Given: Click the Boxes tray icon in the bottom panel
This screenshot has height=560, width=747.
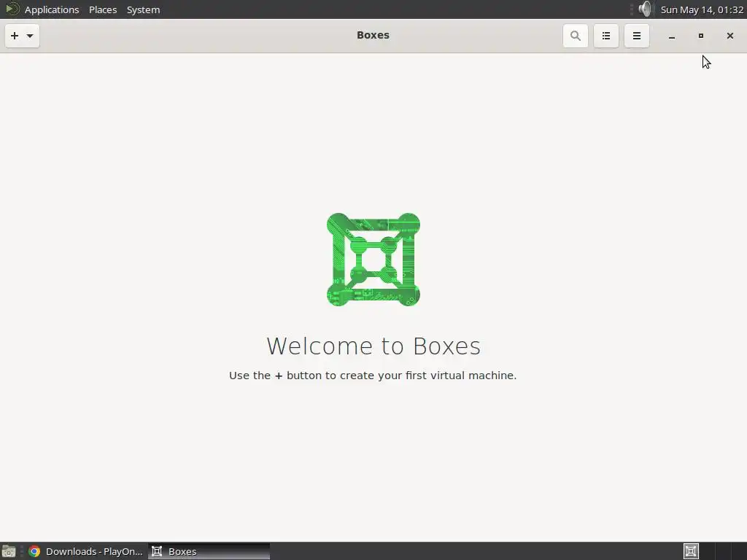Looking at the screenshot, I should (691, 551).
